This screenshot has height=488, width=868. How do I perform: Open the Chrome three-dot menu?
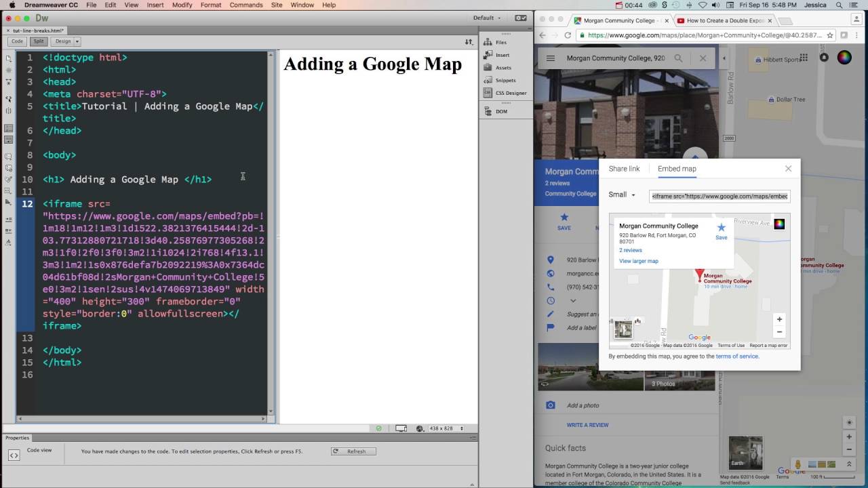858,35
